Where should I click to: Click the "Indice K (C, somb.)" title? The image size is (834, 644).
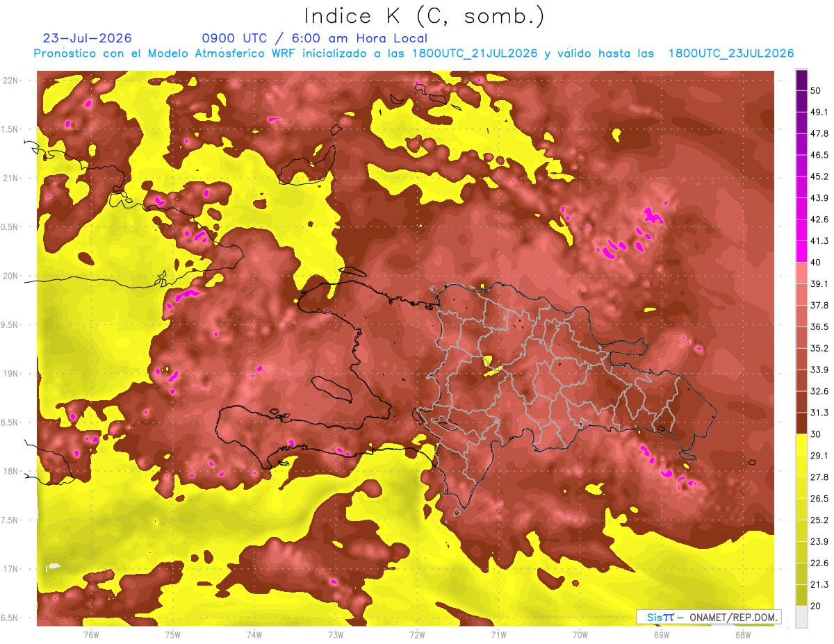pos(424,16)
